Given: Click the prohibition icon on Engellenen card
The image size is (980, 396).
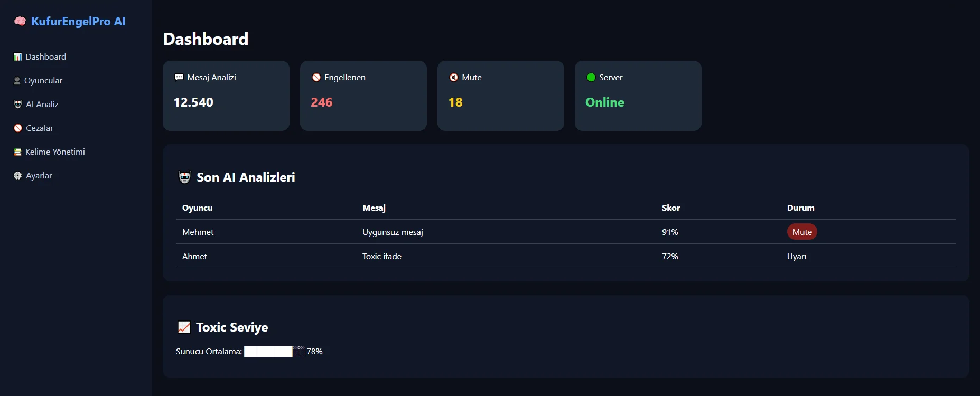Looking at the screenshot, I should (316, 78).
